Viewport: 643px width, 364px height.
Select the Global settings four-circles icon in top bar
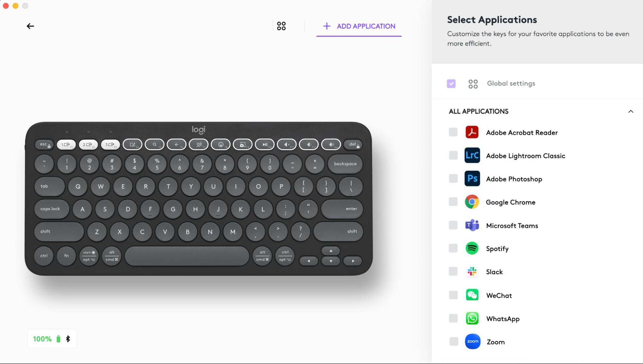(x=281, y=26)
